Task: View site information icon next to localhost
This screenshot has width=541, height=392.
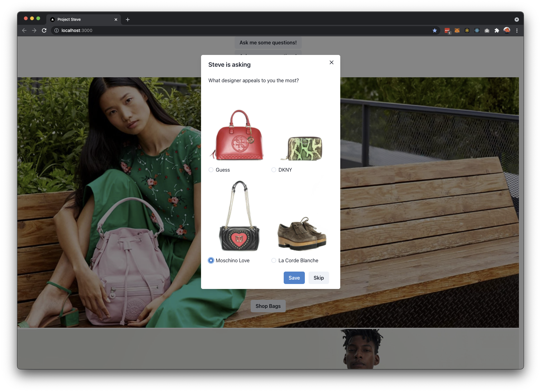Action: (56, 30)
